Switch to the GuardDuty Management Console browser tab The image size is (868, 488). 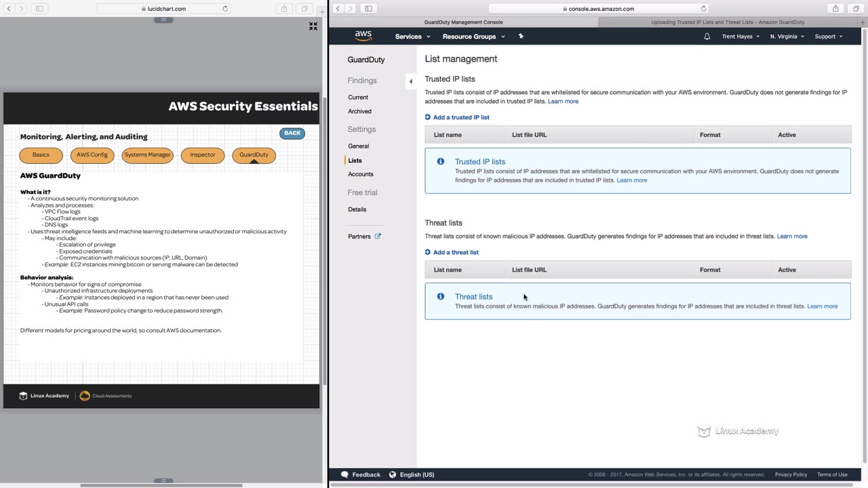[x=464, y=22]
